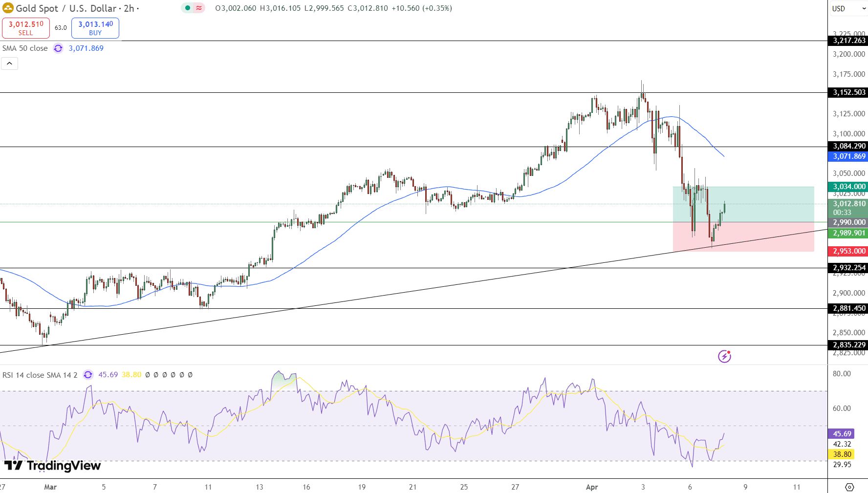Open chart settings gear icon
This screenshot has width=868, height=493.
pos(849,487)
